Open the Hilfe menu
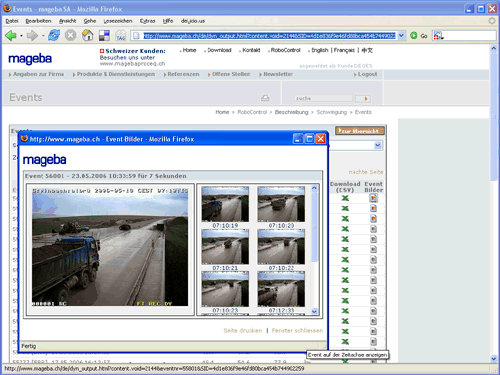 pyautogui.click(x=168, y=21)
